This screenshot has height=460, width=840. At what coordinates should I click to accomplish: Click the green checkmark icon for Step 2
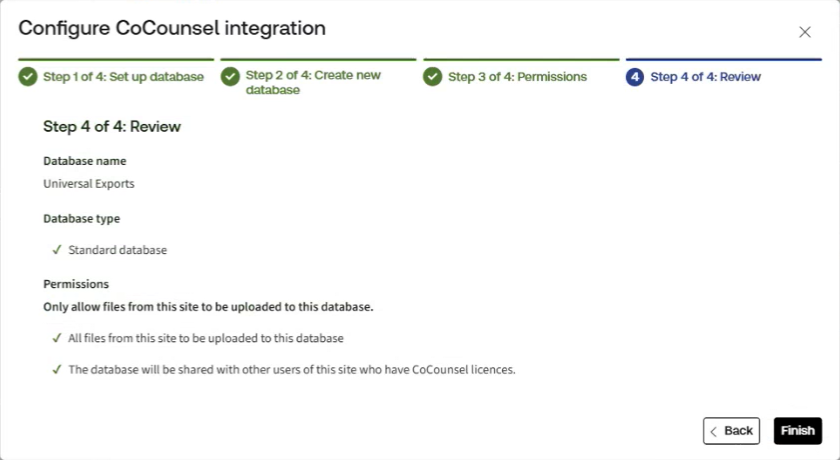tap(230, 77)
